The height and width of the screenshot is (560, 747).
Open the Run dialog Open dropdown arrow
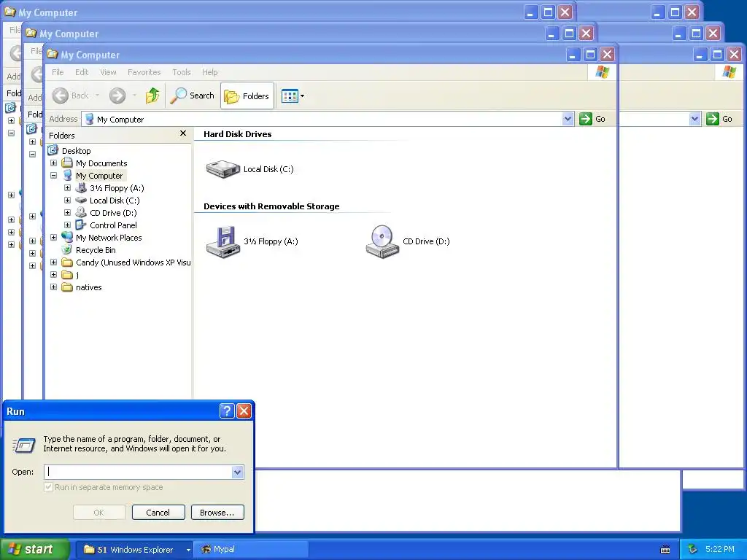point(238,472)
